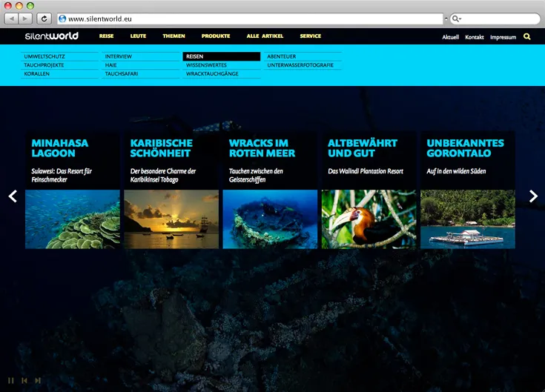Open the site search magnifier icon
This screenshot has height=392, width=545.
(527, 36)
